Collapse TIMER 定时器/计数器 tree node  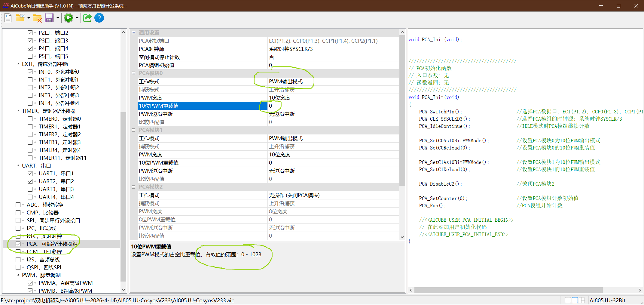pyautogui.click(x=18, y=111)
